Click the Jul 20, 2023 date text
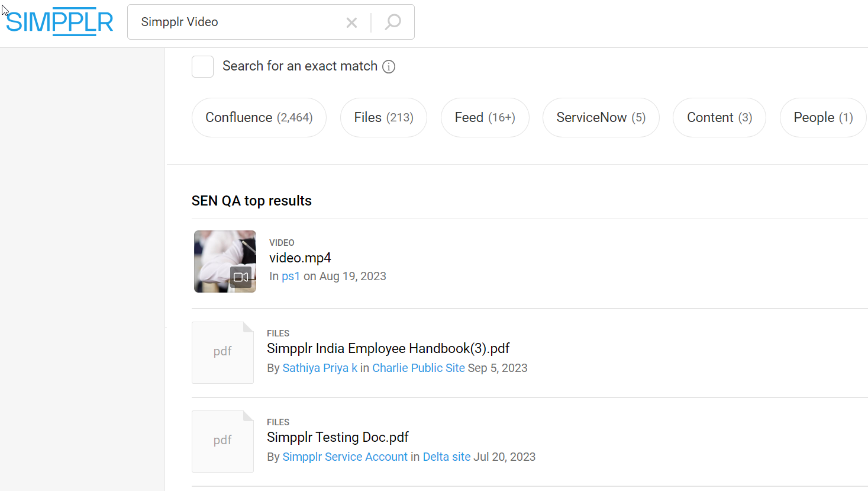868x491 pixels. [x=505, y=457]
